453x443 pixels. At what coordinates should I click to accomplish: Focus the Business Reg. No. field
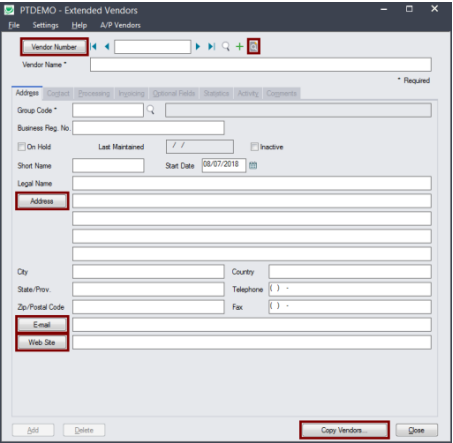(x=148, y=128)
